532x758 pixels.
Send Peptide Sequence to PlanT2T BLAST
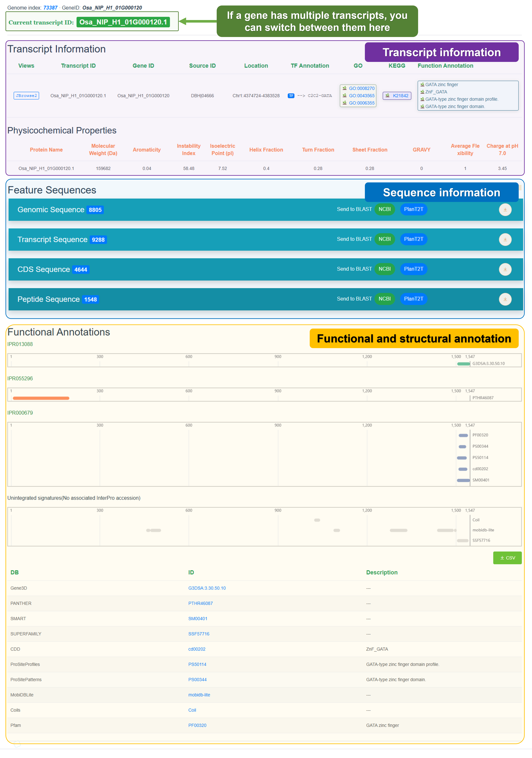[413, 299]
